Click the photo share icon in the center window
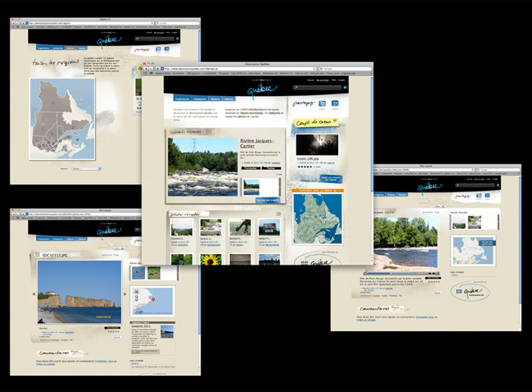Viewport: 532px width, 392px height. coord(322,103)
